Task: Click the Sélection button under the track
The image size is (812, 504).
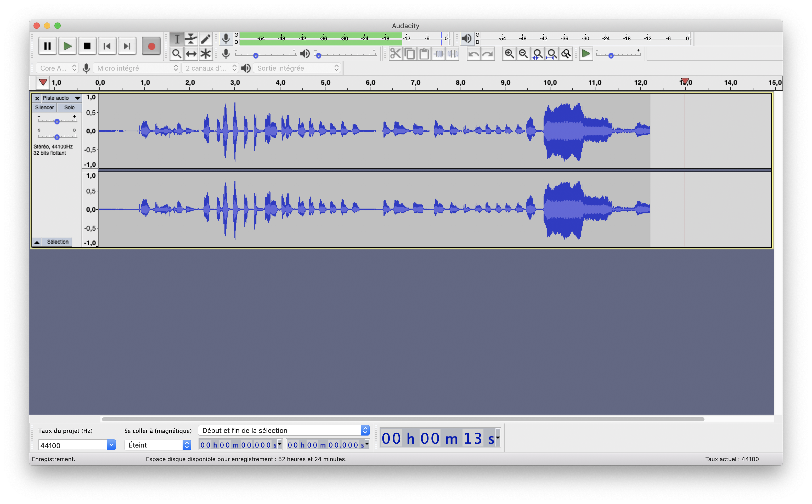Action: click(x=57, y=242)
